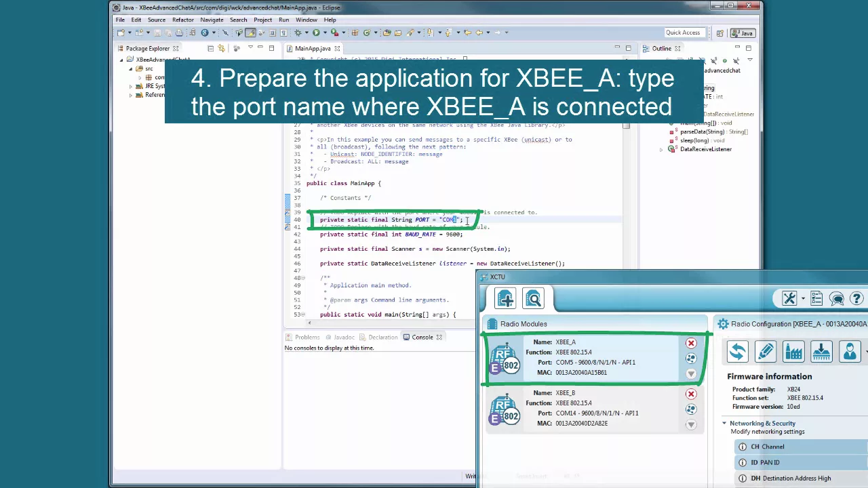This screenshot has width=868, height=488.
Task: Collapse the main method javadoc fold
Action: (304, 278)
